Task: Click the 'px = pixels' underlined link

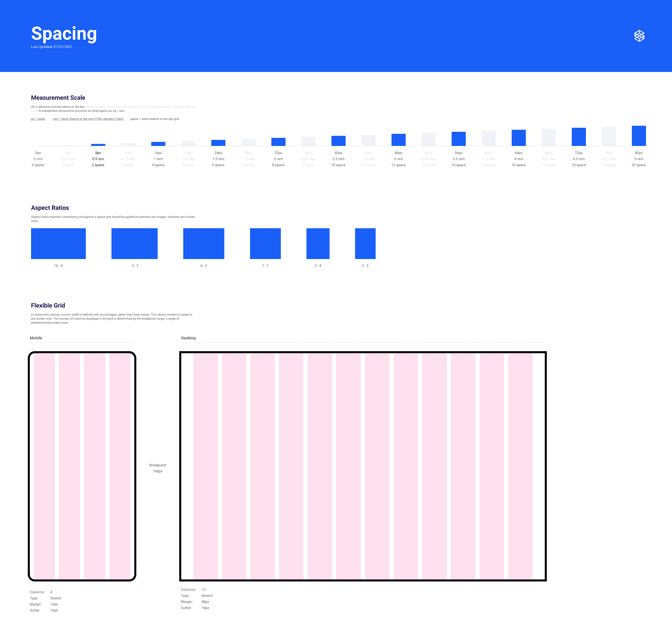Action: (x=38, y=119)
